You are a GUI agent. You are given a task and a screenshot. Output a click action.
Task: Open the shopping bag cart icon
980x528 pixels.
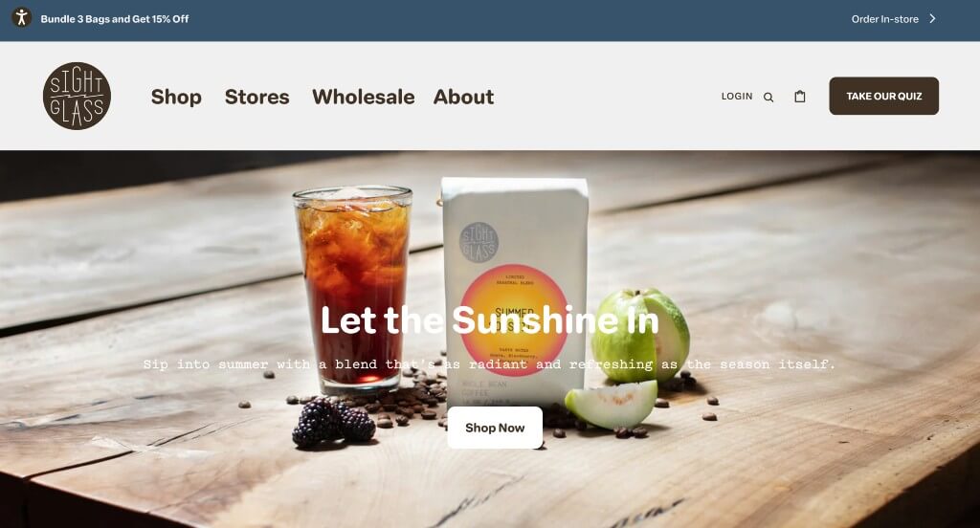point(799,97)
